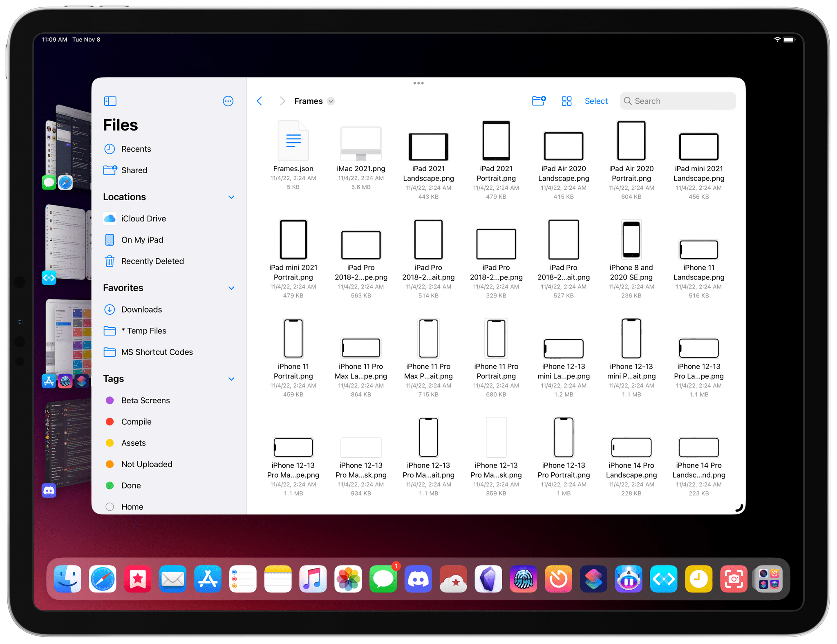Create a new folder with the folder-plus icon
Screen dimensions: 837x644
pos(539,101)
